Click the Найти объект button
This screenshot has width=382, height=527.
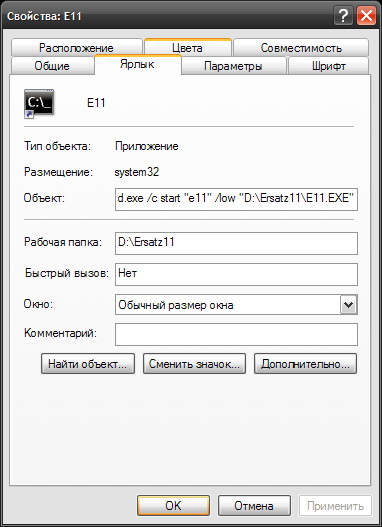[x=88, y=364]
